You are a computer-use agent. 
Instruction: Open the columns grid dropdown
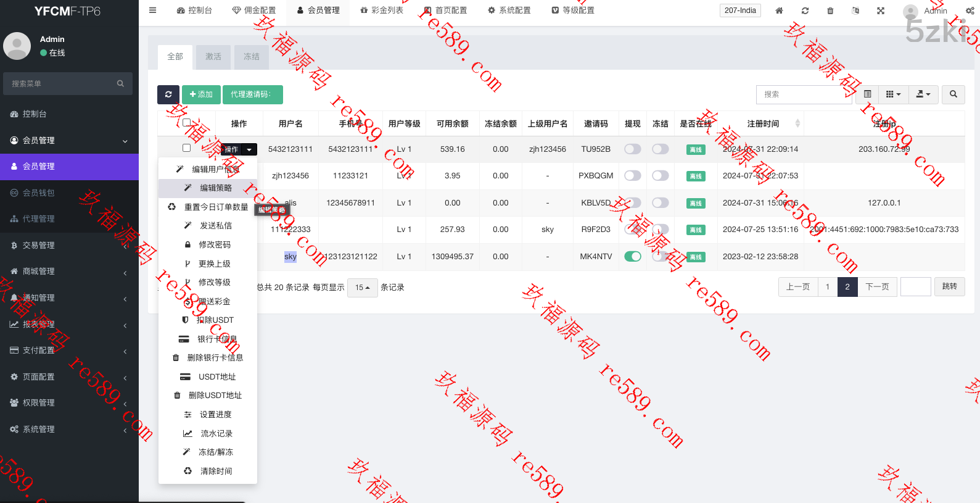pyautogui.click(x=893, y=94)
